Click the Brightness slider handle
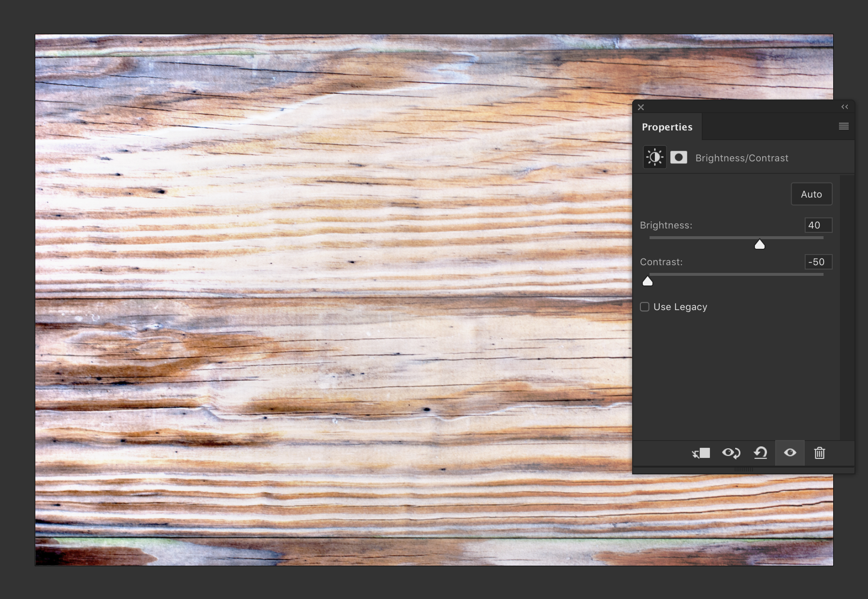868x599 pixels. click(760, 244)
